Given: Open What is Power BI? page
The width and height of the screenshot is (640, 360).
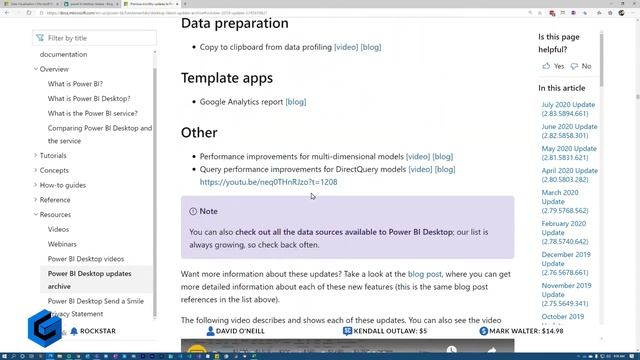Looking at the screenshot, I should pyautogui.click(x=75, y=84).
